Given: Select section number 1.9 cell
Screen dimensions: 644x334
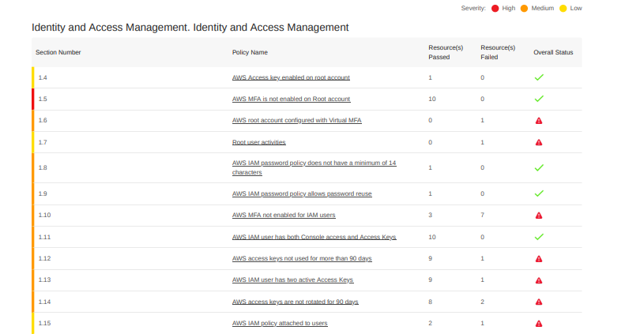Looking at the screenshot, I should [43, 193].
